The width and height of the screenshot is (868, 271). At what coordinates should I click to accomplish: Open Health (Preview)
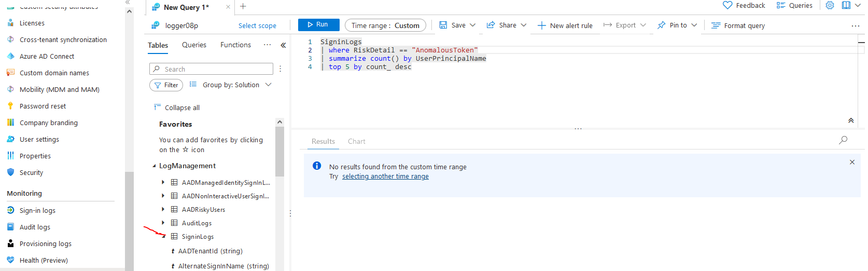[x=44, y=261]
